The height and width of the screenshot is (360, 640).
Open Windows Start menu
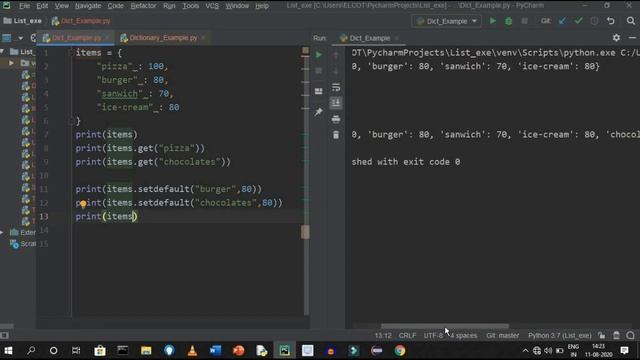pyautogui.click(x=8, y=351)
